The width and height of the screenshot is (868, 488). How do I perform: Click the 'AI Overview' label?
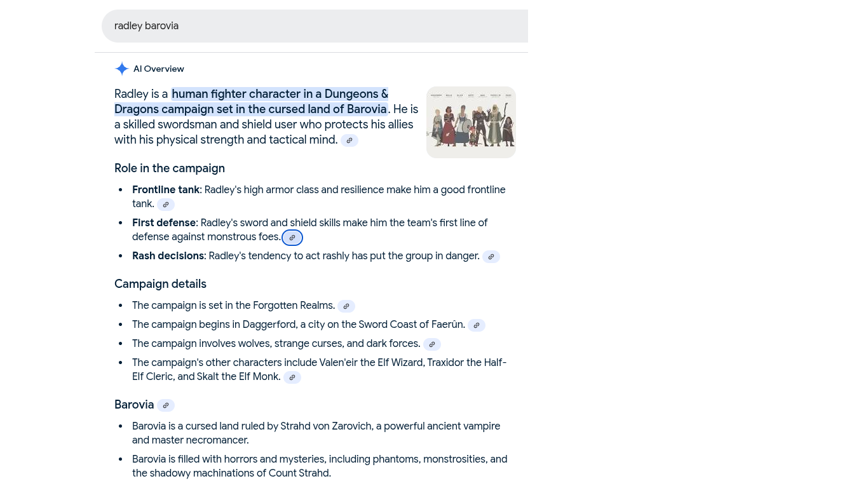click(x=159, y=69)
